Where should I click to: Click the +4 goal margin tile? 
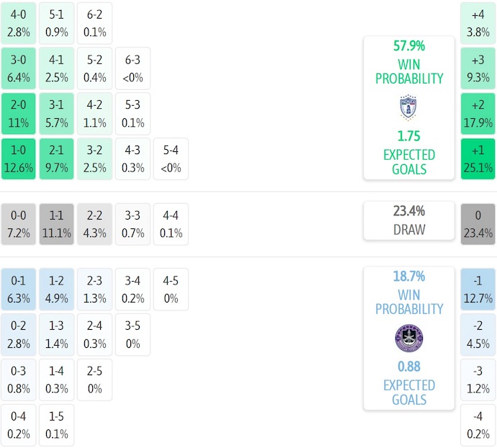[x=478, y=22]
